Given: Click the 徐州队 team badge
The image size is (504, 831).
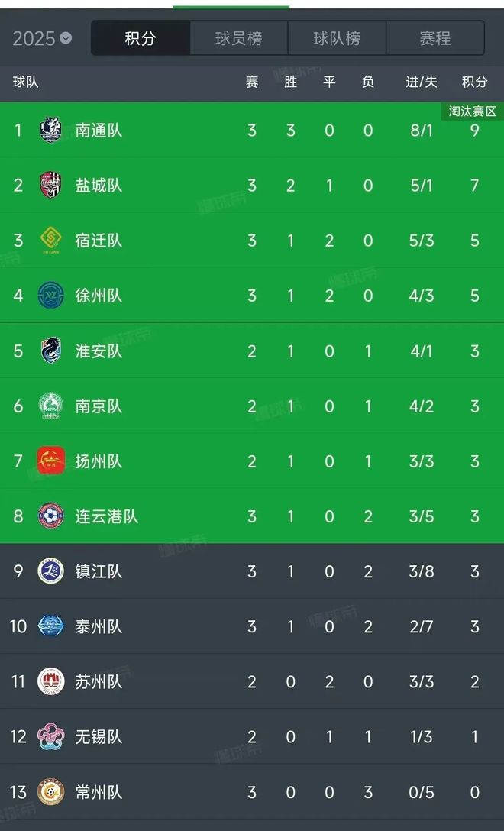Looking at the screenshot, I should 50,296.
